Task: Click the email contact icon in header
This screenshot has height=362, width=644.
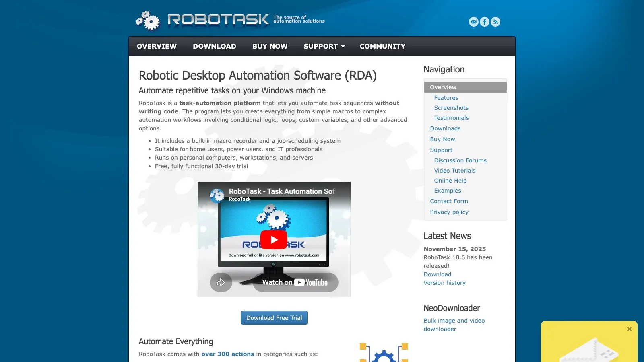Action: (474, 22)
